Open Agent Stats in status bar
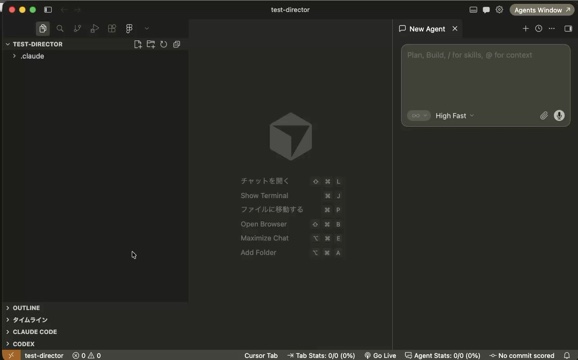Screen dimensions: 578x360 [443, 356]
